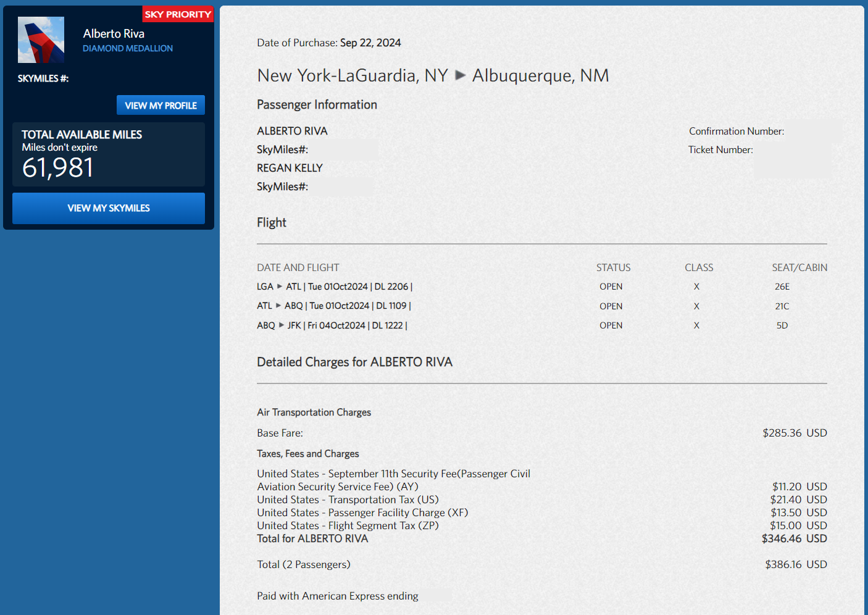This screenshot has height=615, width=868.
Task: Click the $13.50 USD facility charge amount
Action: (x=798, y=512)
